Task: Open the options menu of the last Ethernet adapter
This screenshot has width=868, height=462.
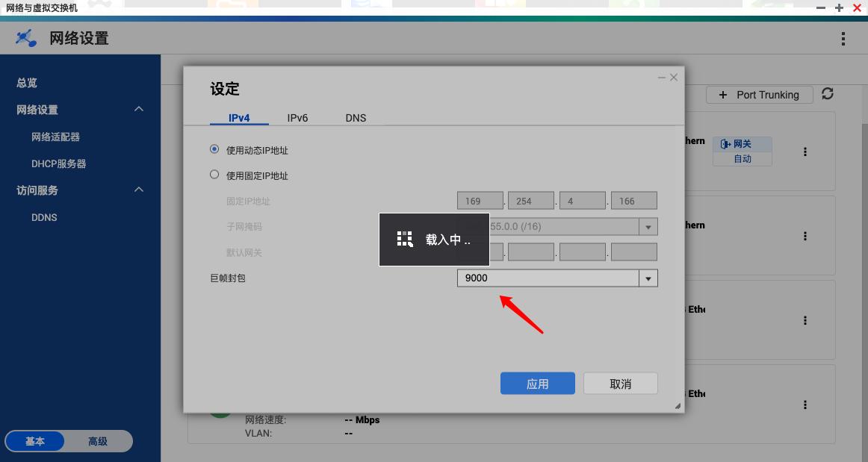Action: tap(805, 404)
